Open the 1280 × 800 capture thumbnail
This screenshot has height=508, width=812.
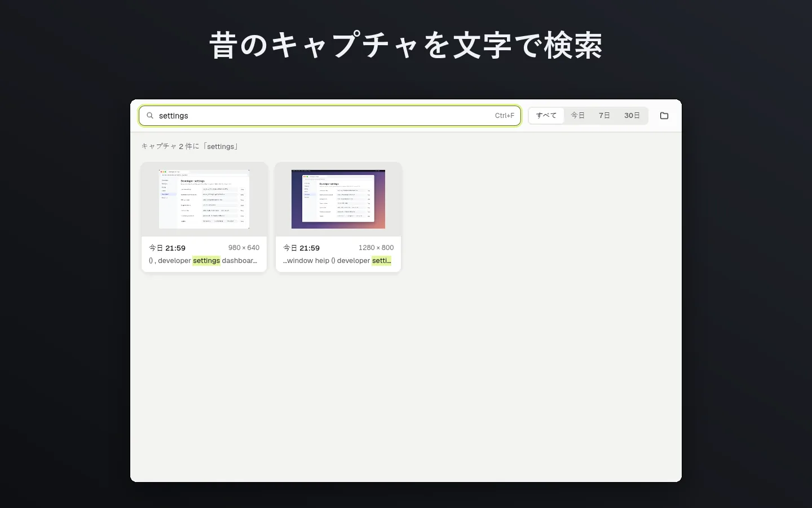(338, 199)
